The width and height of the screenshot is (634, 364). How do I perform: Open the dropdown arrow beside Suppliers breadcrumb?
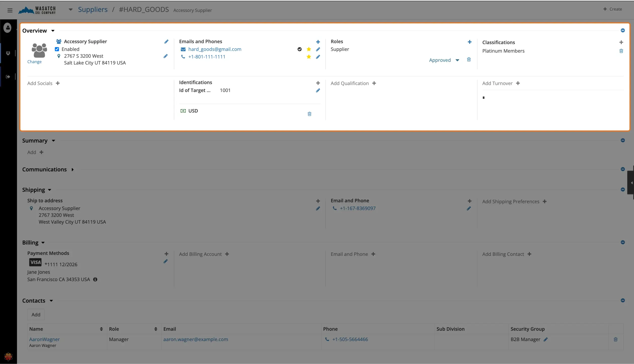[x=70, y=10]
